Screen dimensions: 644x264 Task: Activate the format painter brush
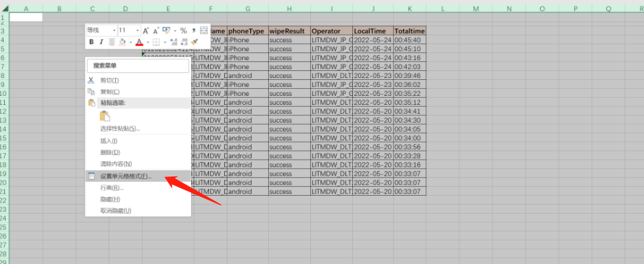pyautogui.click(x=194, y=42)
